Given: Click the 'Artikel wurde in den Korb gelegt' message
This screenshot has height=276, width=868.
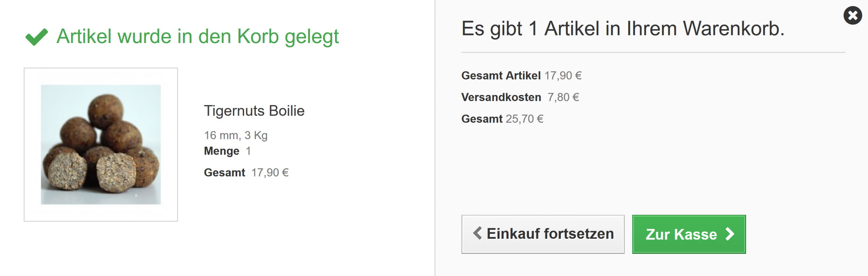Looking at the screenshot, I should tap(197, 36).
